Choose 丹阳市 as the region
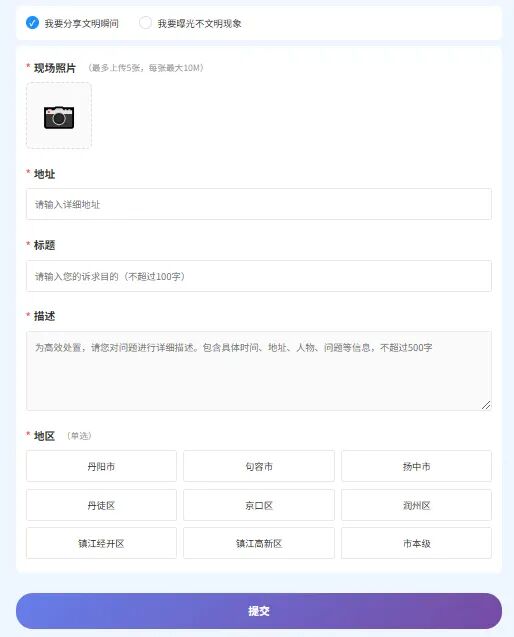 click(x=101, y=466)
